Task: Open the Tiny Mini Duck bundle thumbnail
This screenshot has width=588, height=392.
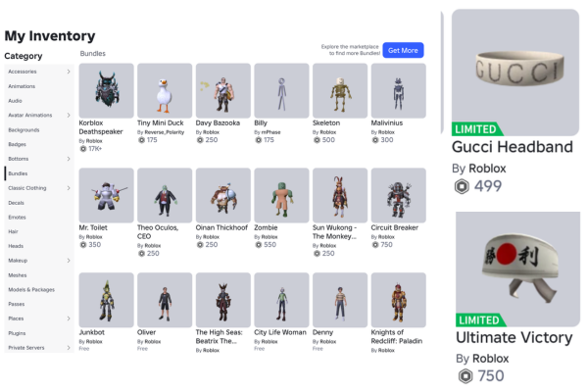Action: click(165, 91)
